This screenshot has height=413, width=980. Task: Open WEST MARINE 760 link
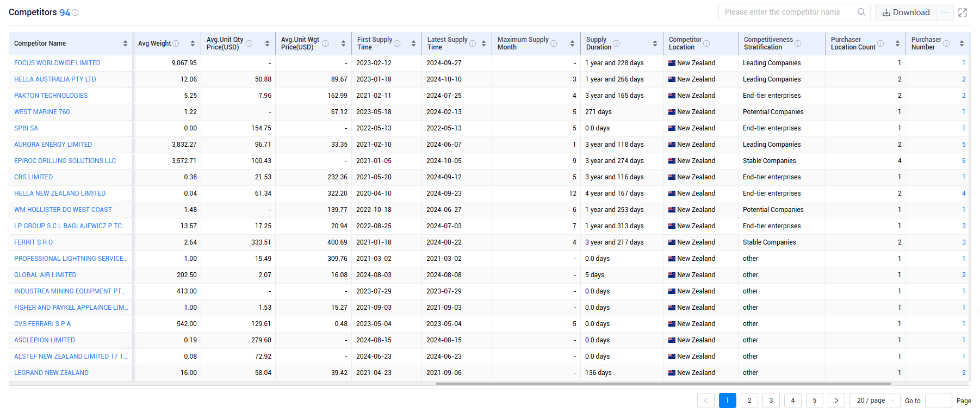coord(42,112)
